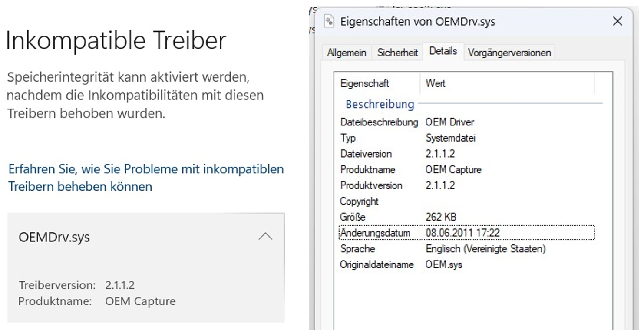644x330 pixels.
Task: Select the Typ property row
Action: (x=466, y=138)
